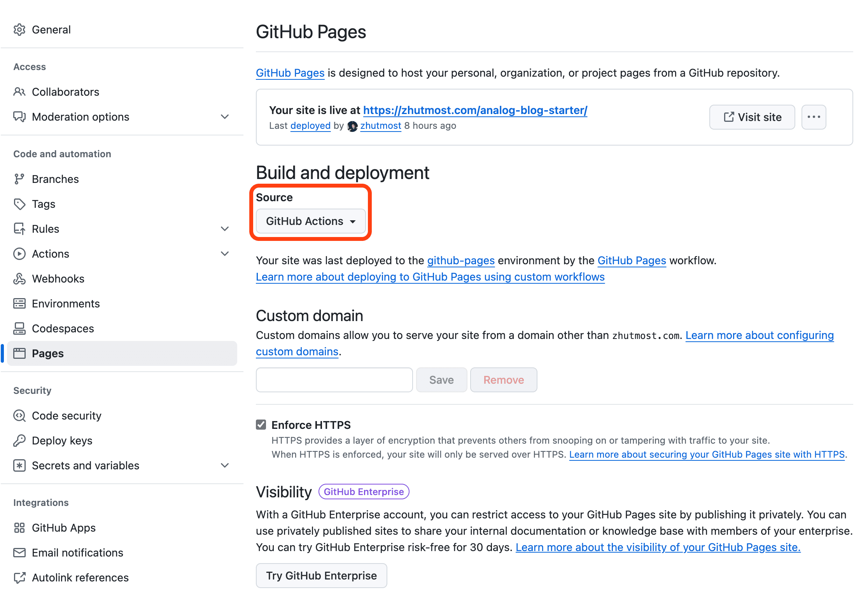Uncheck the Enforce HTTPS checkbox

[261, 425]
